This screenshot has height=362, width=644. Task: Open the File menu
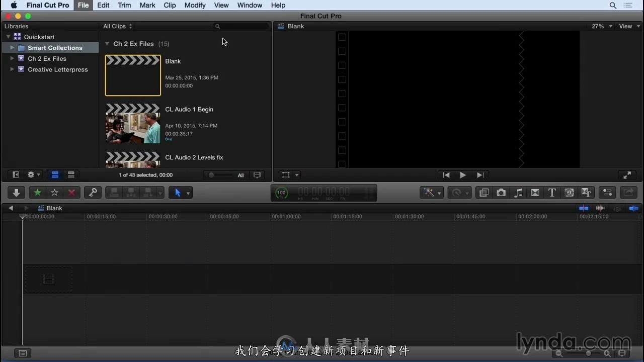(83, 5)
